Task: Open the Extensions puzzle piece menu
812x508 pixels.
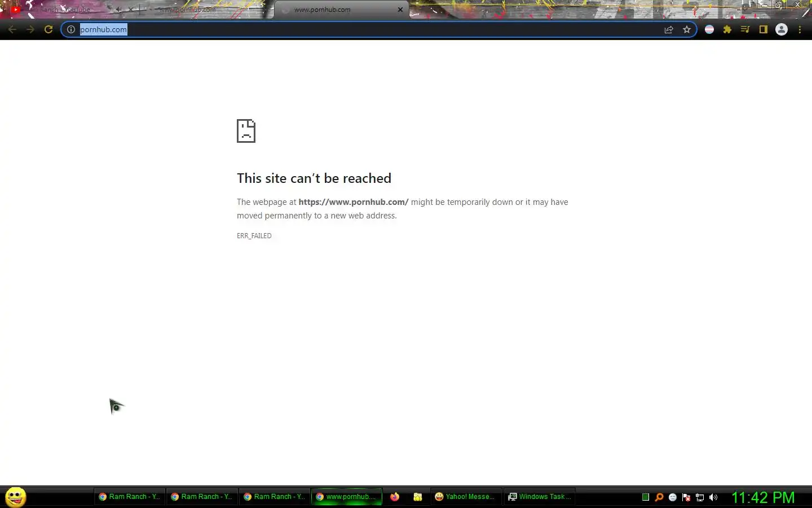Action: tap(727, 29)
